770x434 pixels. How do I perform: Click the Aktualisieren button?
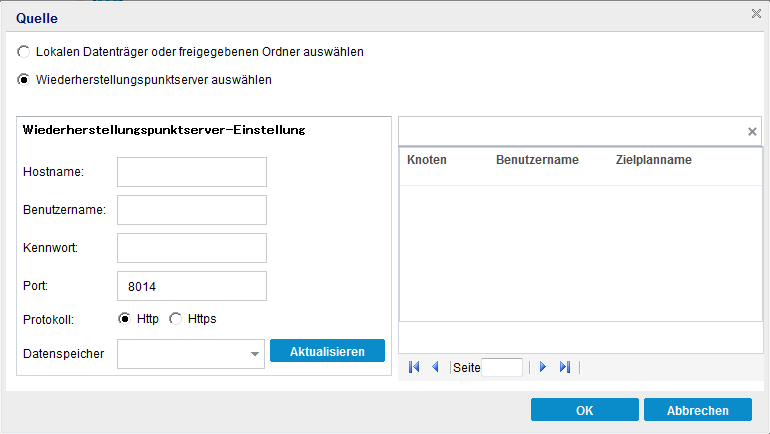coord(327,351)
